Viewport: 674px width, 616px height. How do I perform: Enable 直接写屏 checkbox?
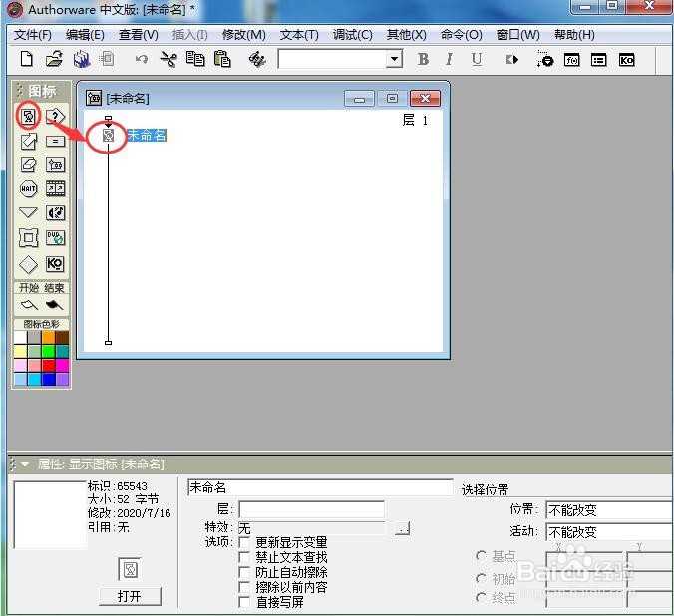tap(244, 602)
